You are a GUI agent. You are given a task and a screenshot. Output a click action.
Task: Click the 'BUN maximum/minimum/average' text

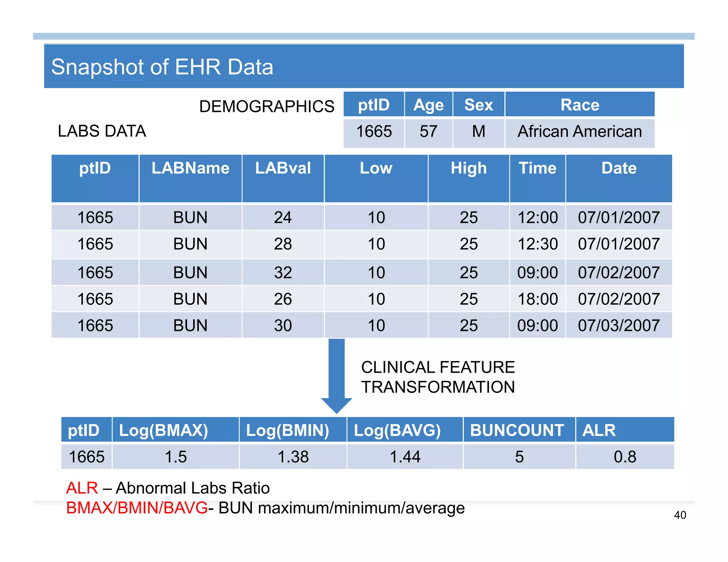[x=342, y=508]
